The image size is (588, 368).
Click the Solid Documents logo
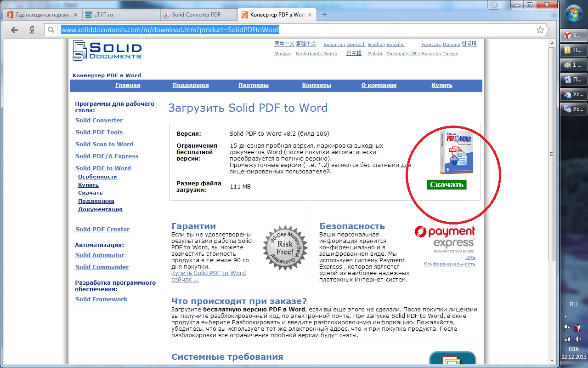(x=107, y=50)
